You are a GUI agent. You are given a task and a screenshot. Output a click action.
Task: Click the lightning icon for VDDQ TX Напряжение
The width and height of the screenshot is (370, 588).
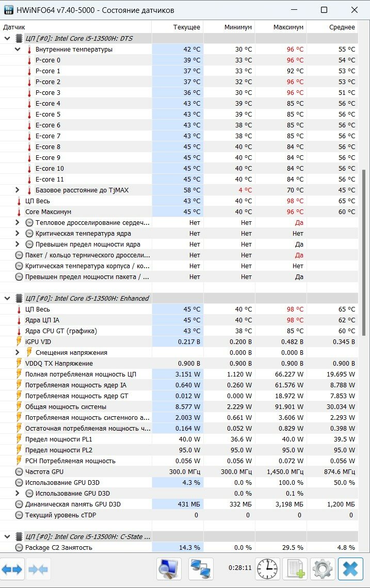coord(19,364)
